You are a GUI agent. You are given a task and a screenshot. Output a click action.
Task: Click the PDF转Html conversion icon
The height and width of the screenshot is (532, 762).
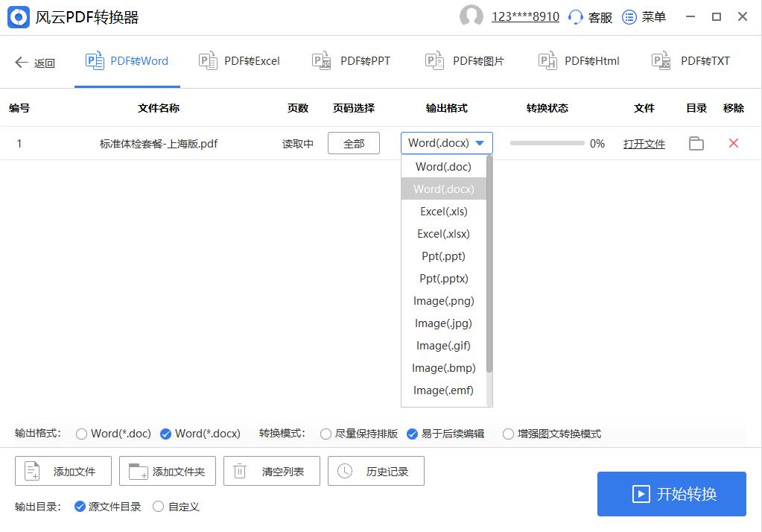pos(547,61)
